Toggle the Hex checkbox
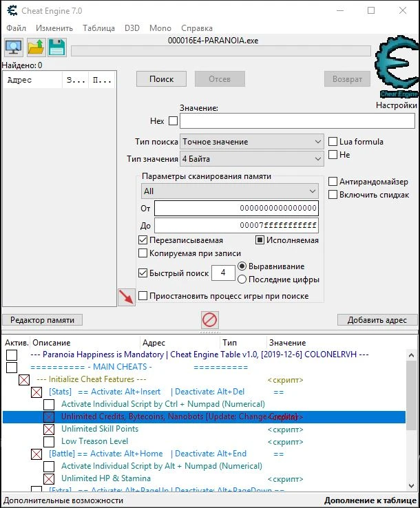The width and height of the screenshot is (420, 508). 174,121
